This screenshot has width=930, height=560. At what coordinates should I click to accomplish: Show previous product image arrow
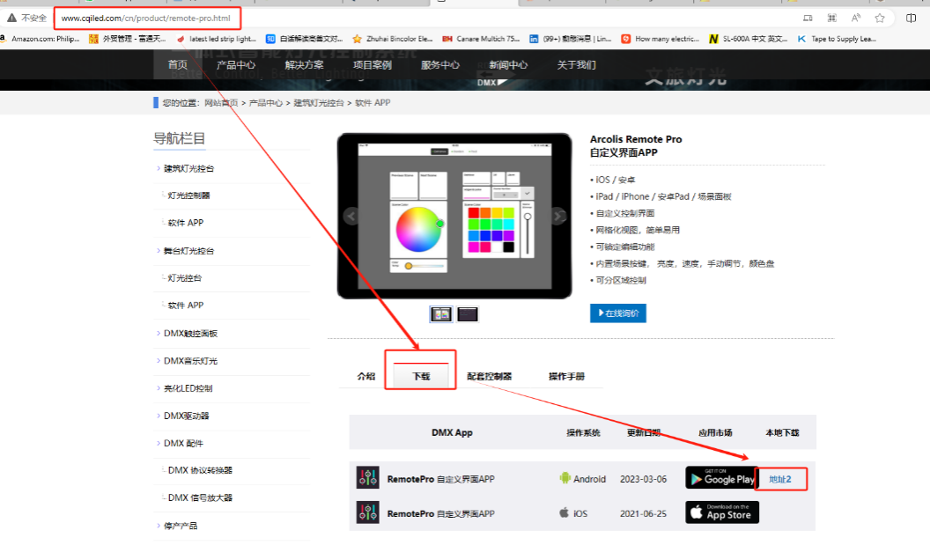point(351,216)
